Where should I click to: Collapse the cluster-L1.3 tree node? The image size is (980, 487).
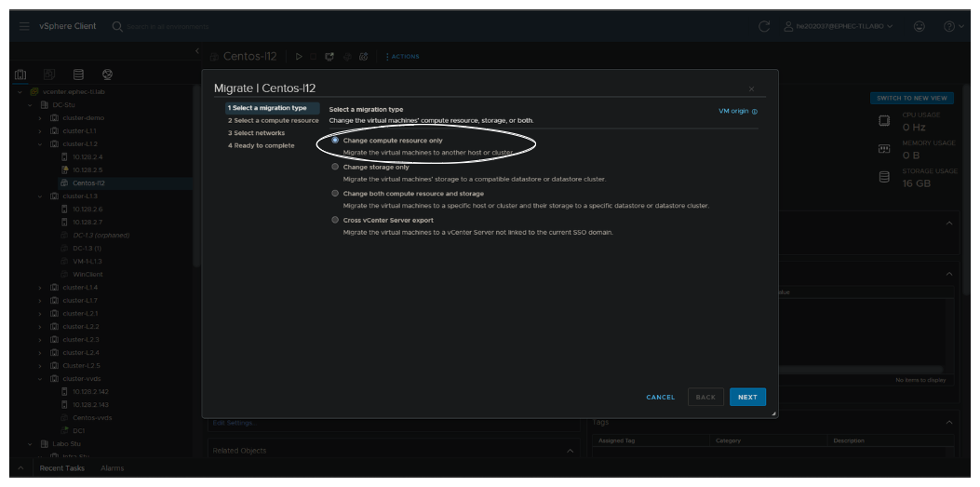40,196
